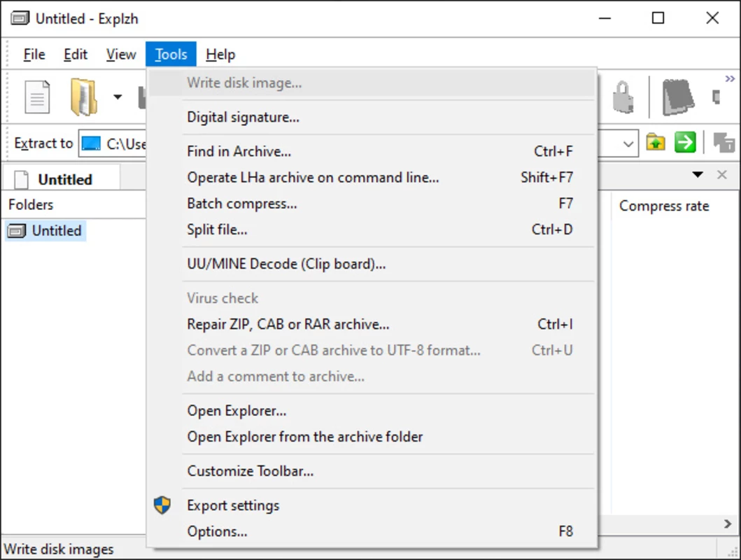741x560 pixels.
Task: Click the green arrow extract icon
Action: click(685, 142)
